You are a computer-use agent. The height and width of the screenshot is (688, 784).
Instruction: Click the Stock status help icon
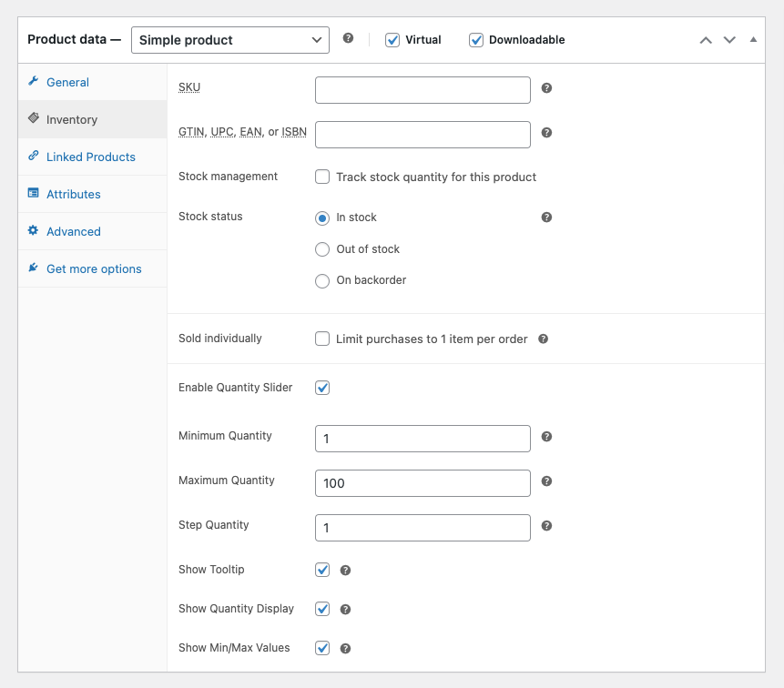[x=546, y=218]
